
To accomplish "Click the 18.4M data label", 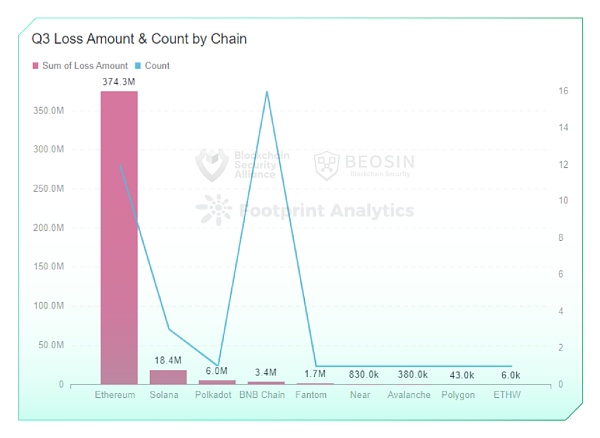I will click(x=168, y=360).
